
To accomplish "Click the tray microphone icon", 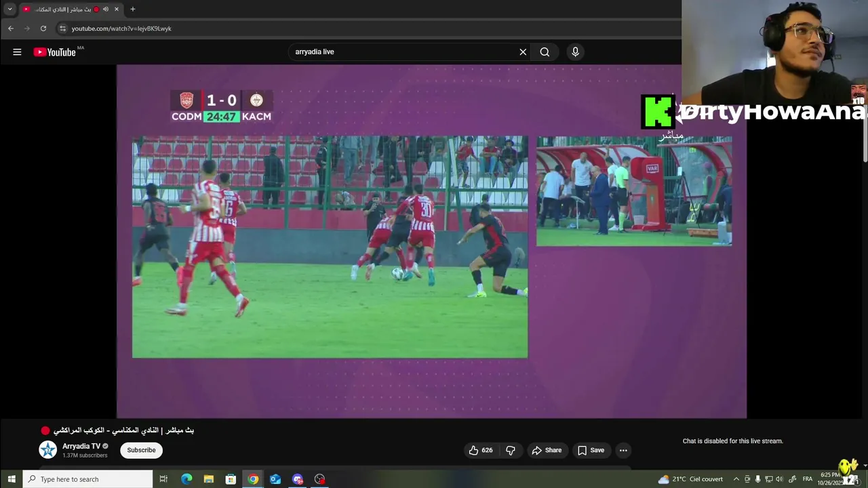I will [x=758, y=479].
